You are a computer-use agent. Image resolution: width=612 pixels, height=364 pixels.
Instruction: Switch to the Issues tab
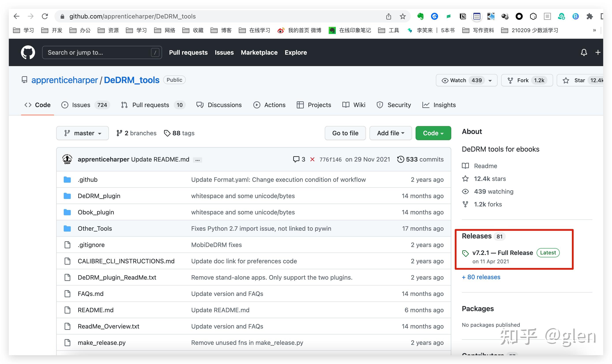coord(81,105)
